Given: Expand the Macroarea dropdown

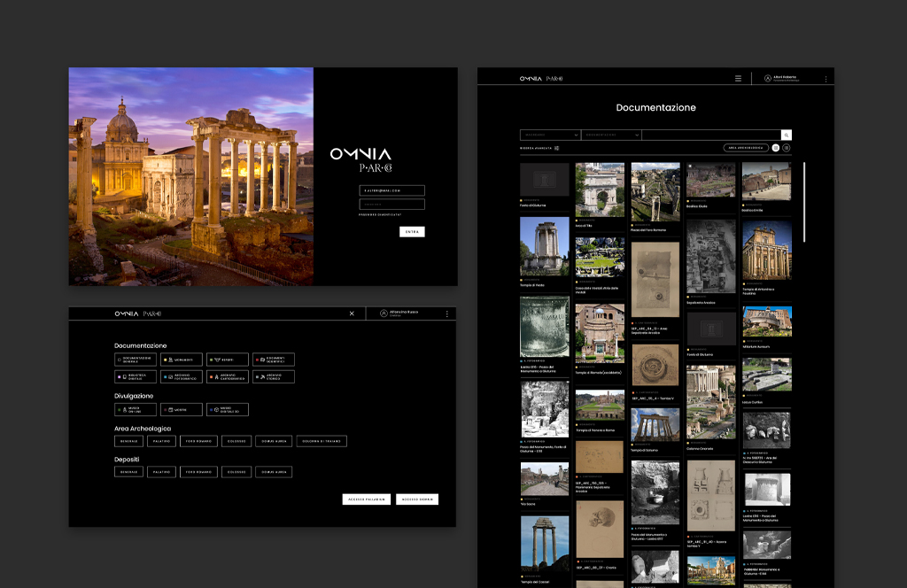Looking at the screenshot, I should 550,135.
